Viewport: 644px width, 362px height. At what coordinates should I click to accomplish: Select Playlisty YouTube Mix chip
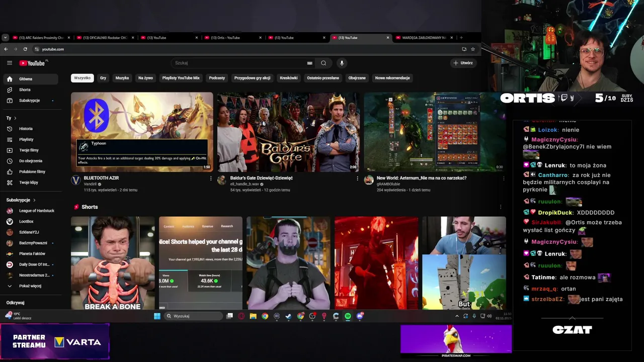point(181,78)
